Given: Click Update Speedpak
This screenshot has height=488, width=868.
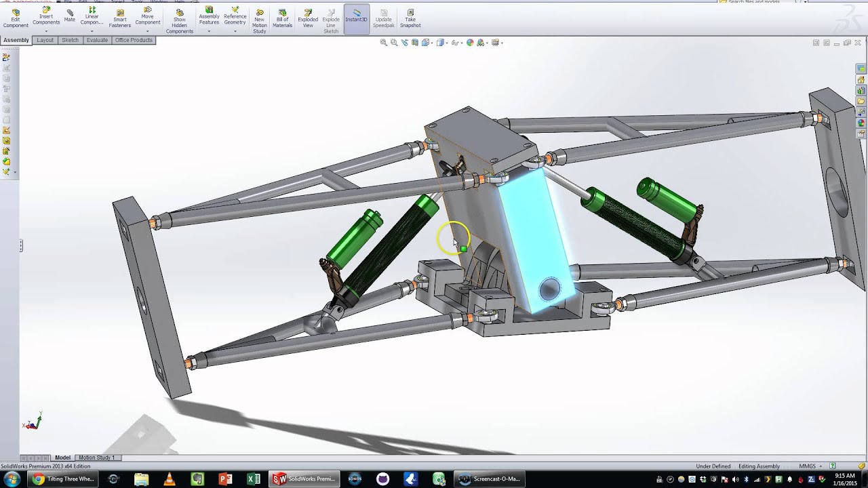Looking at the screenshot, I should [383, 18].
